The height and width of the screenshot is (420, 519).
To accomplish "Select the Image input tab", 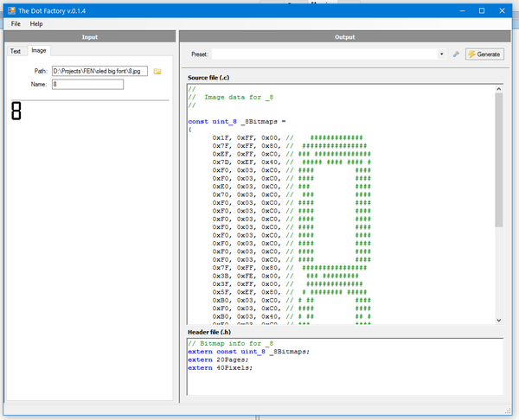I will (39, 51).
